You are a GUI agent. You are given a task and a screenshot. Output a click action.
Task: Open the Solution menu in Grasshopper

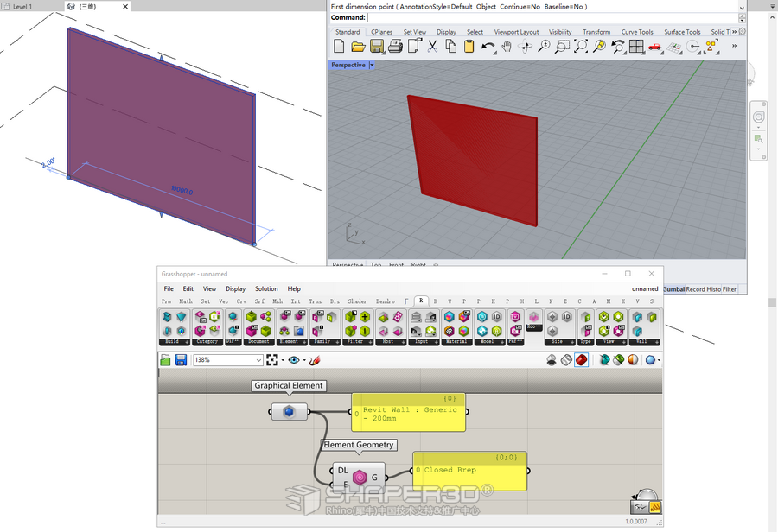(266, 288)
